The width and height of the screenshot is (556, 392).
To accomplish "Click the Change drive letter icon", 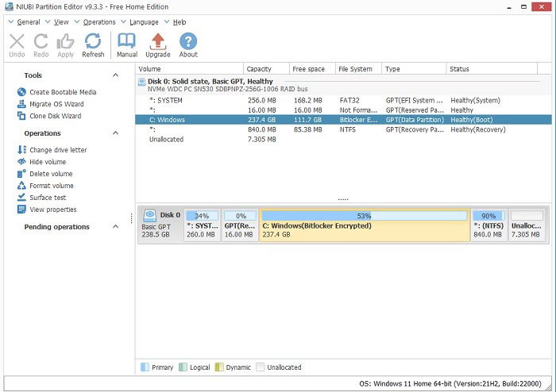I will point(21,150).
